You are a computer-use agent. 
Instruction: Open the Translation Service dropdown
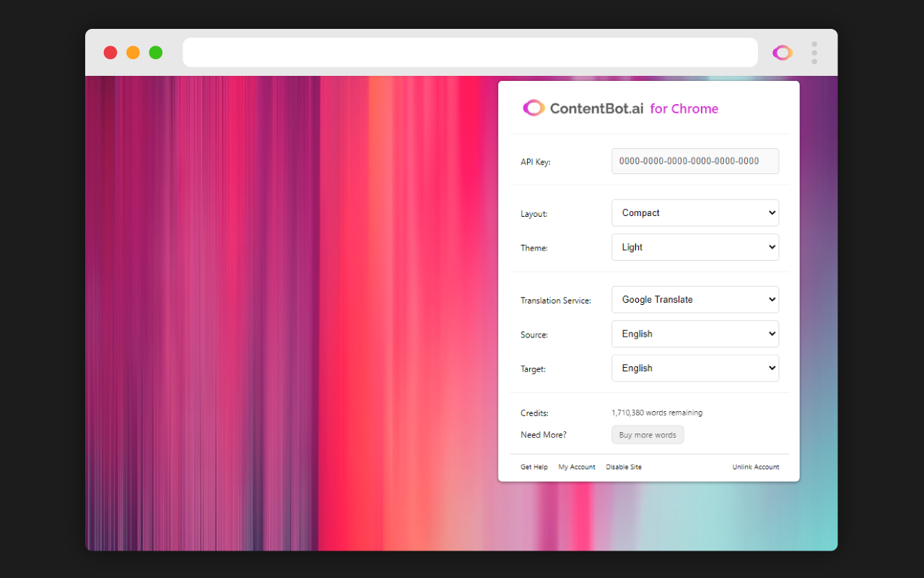(x=695, y=300)
